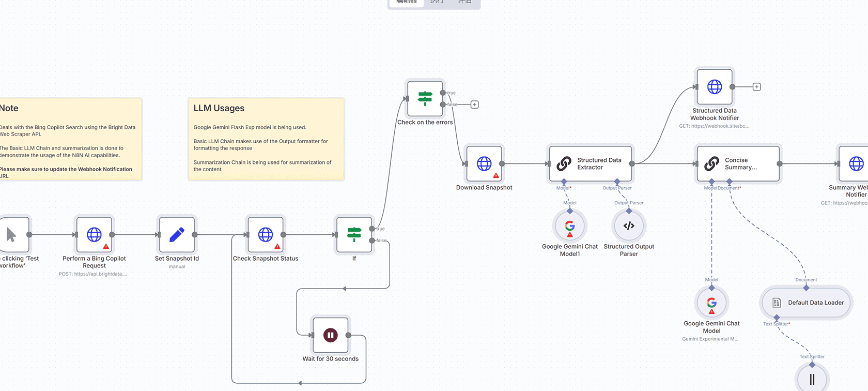Click the Structured Data Webhook Notifier node
The image size is (868, 391).
coord(715,87)
